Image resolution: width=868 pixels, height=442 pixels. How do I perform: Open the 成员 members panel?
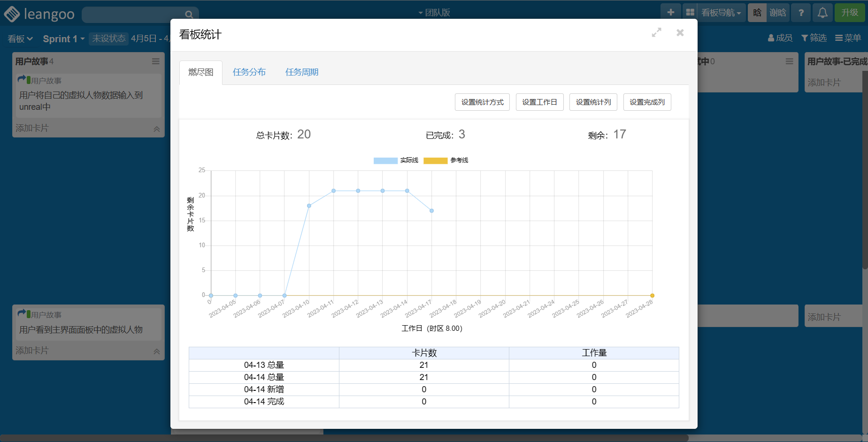click(780, 38)
